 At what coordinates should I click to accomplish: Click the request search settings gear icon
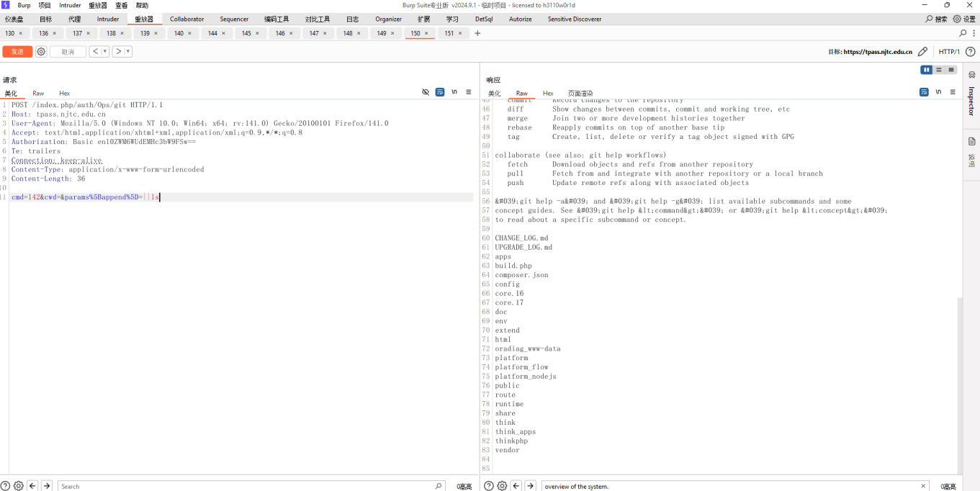[x=19, y=486]
